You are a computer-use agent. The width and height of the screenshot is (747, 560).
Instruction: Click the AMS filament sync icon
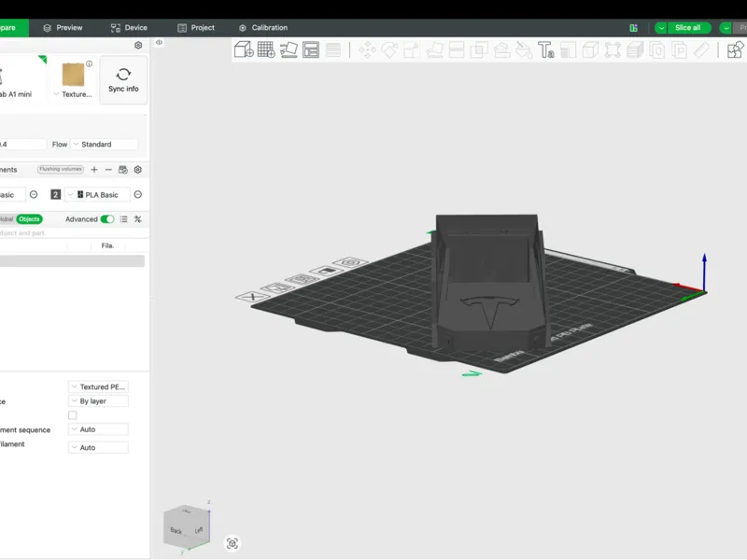pyautogui.click(x=123, y=170)
